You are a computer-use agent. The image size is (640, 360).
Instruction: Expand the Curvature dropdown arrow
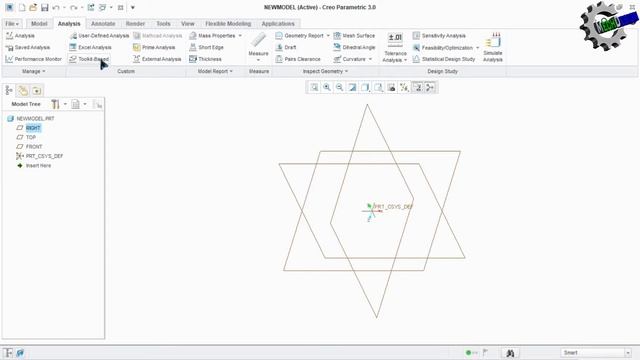coord(370,59)
